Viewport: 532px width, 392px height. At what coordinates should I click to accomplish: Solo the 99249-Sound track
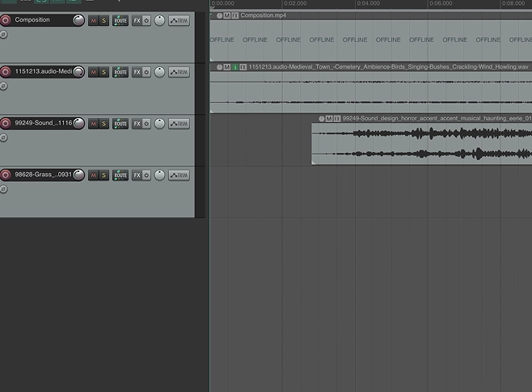(103, 124)
